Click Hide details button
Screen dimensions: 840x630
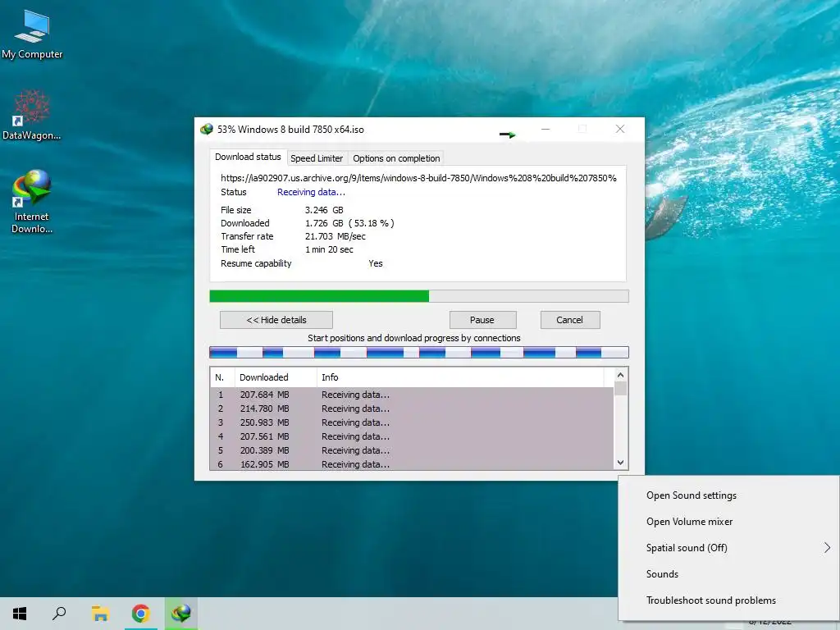click(276, 320)
